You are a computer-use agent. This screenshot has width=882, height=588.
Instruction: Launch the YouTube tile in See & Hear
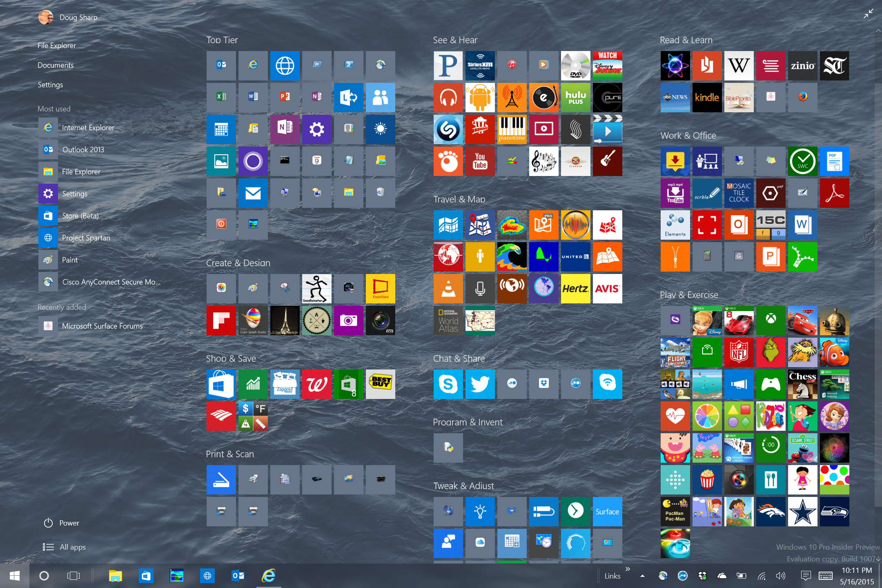pyautogui.click(x=480, y=161)
